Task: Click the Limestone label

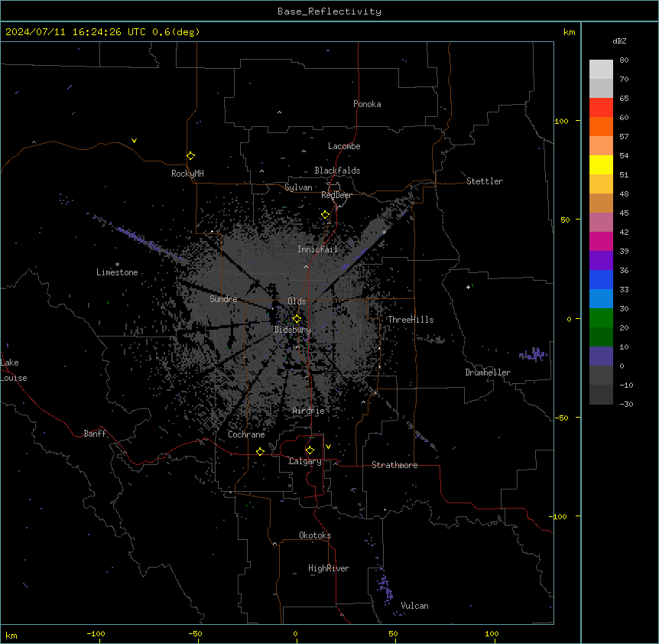Action: pyautogui.click(x=117, y=272)
